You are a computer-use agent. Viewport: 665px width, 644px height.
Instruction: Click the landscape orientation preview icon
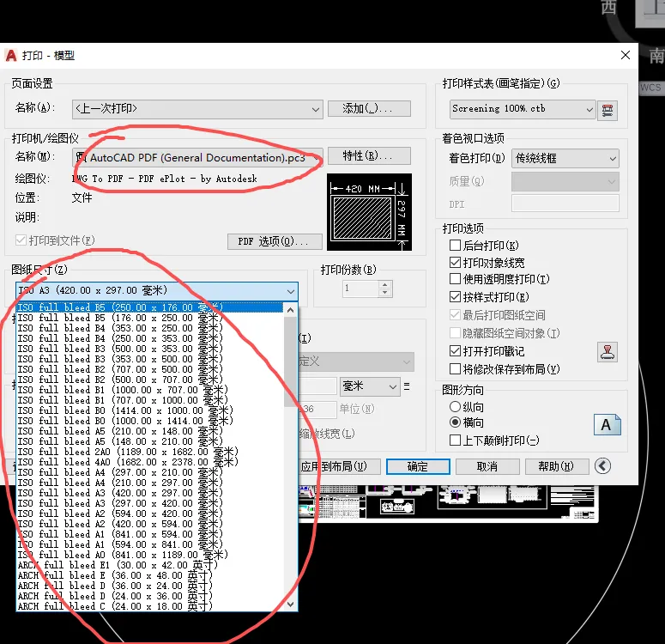608,424
